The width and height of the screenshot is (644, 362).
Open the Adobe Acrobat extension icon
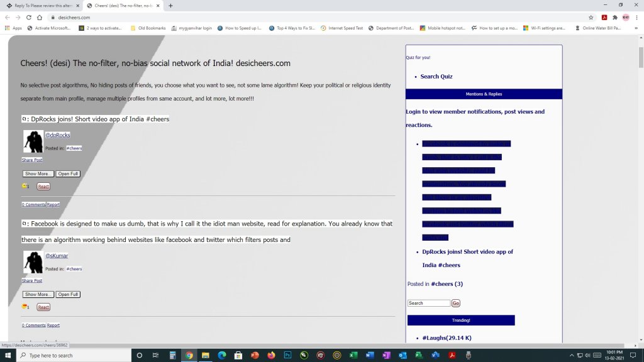pos(604,17)
